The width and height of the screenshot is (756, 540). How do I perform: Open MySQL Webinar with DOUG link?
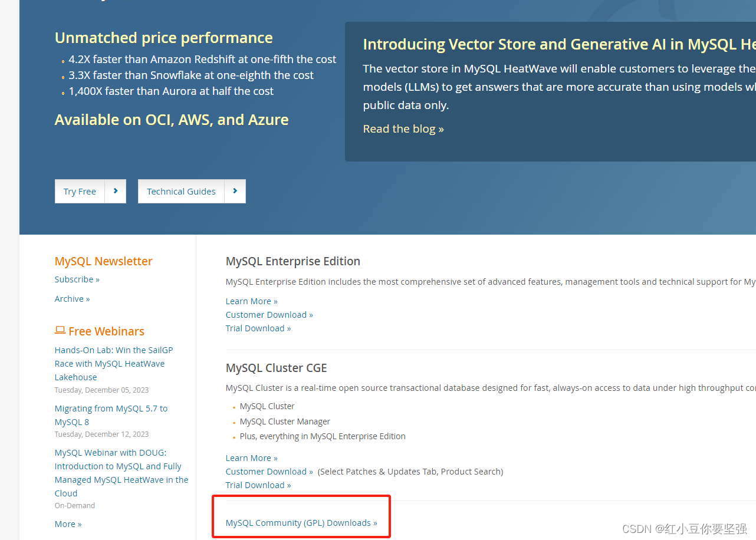(x=121, y=473)
